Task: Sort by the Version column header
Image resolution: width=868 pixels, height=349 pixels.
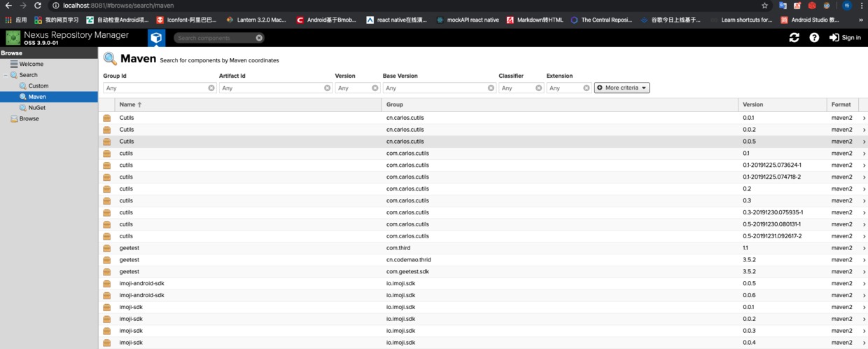Action: pos(783,104)
